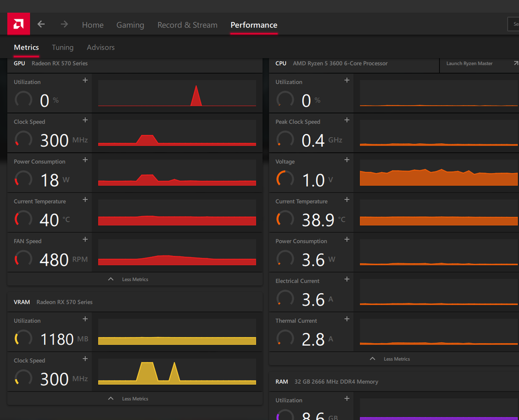The image size is (519, 420).
Task: Click the search box at top right
Action: pyautogui.click(x=513, y=24)
